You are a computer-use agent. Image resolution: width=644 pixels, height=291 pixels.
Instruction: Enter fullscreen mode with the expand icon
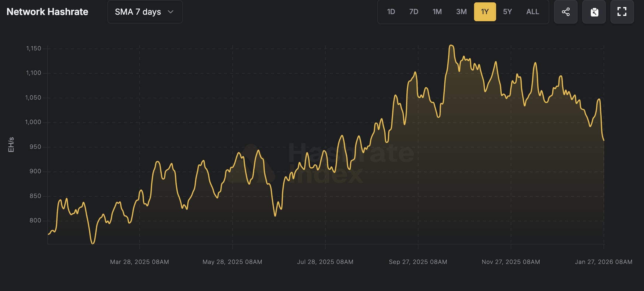(622, 12)
